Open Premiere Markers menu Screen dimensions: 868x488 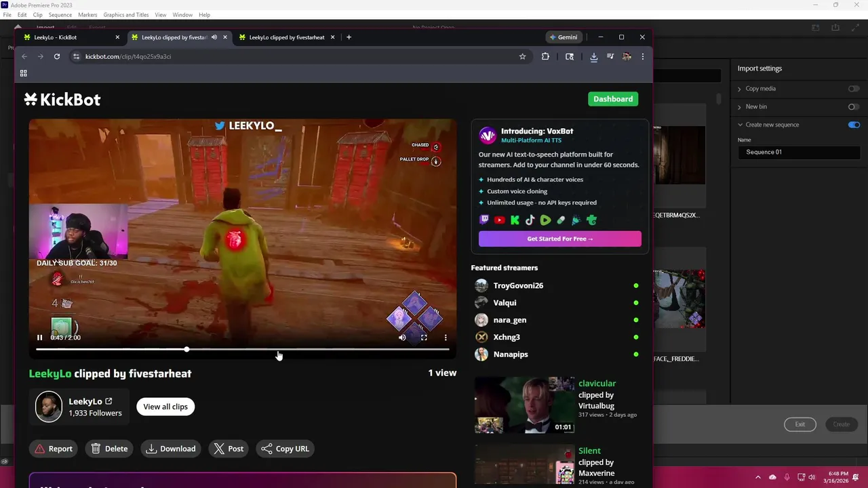tap(87, 14)
